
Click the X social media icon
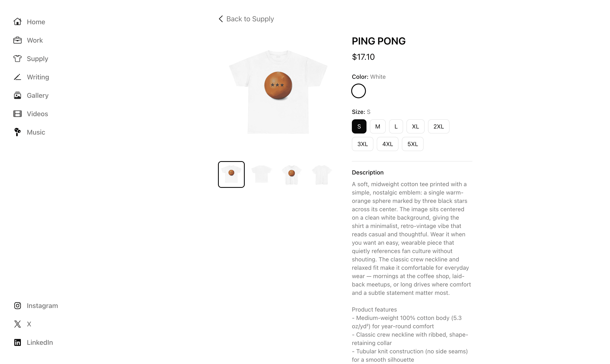coord(17,324)
